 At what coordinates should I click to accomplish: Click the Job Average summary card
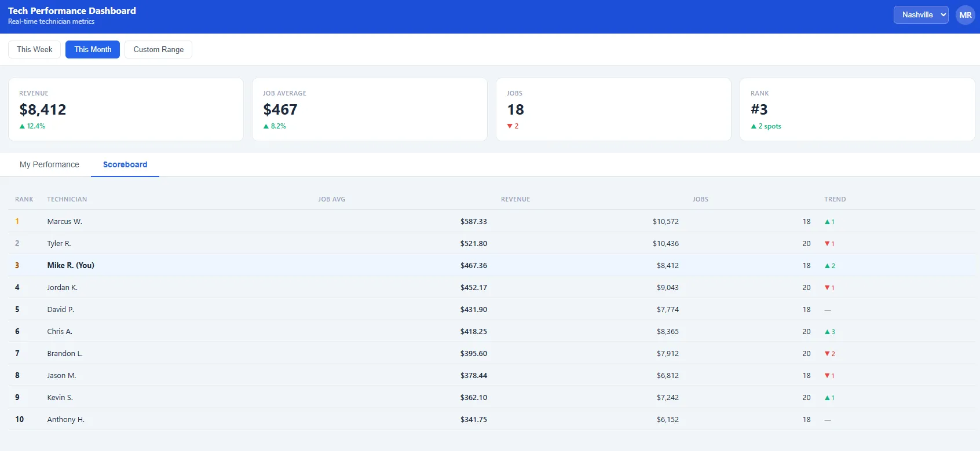point(369,109)
